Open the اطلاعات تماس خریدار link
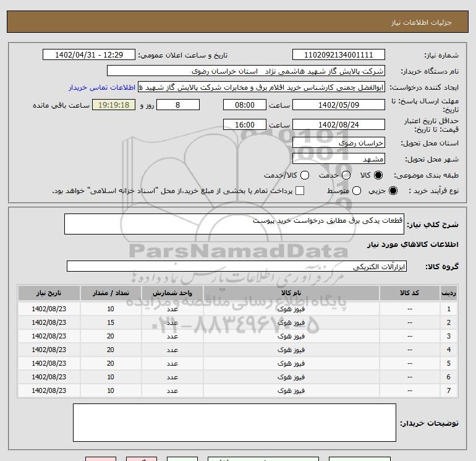476x461 pixels. tap(102, 87)
